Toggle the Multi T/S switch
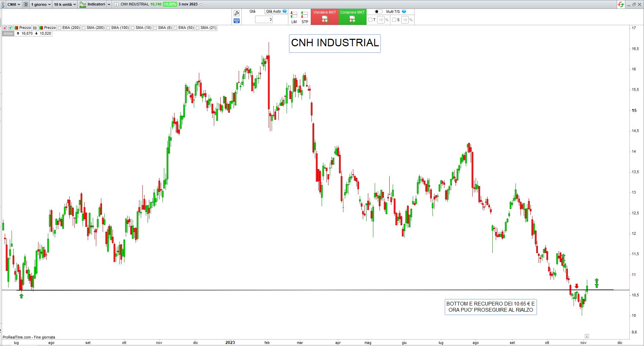 (378, 12)
